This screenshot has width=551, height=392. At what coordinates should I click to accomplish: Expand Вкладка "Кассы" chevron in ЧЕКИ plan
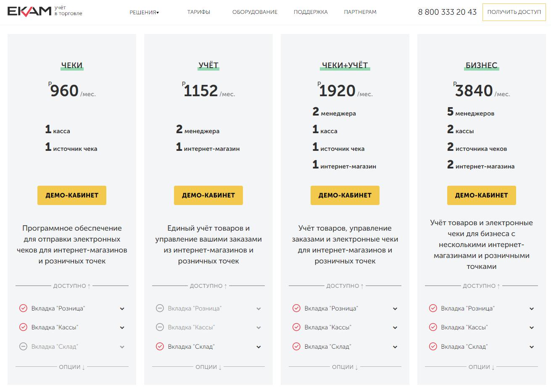pos(122,328)
